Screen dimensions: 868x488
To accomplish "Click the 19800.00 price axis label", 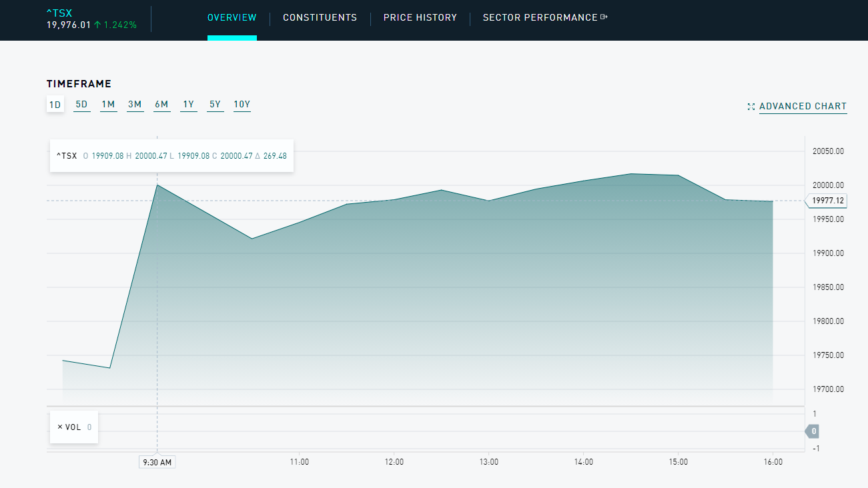I will pyautogui.click(x=829, y=321).
